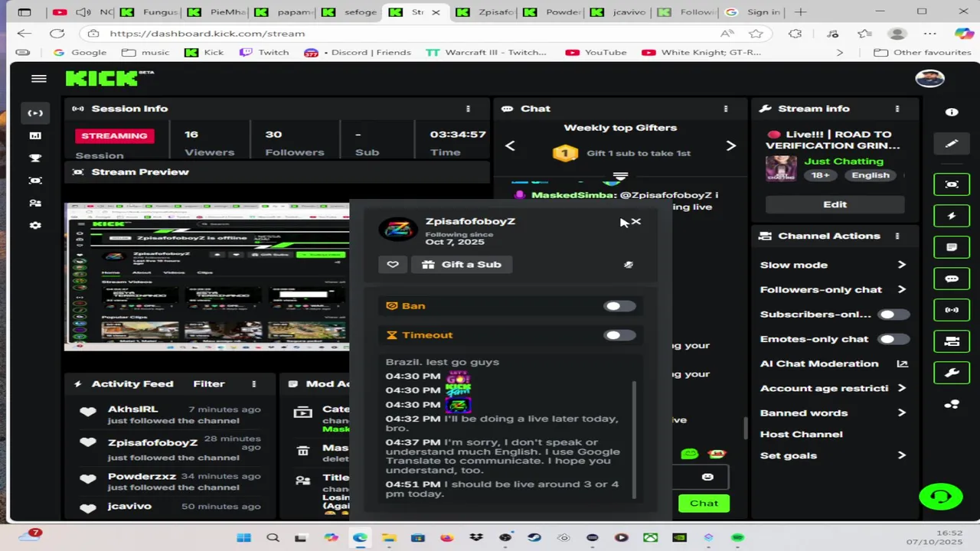Go to next Weekly top Gifters slide

click(x=730, y=145)
